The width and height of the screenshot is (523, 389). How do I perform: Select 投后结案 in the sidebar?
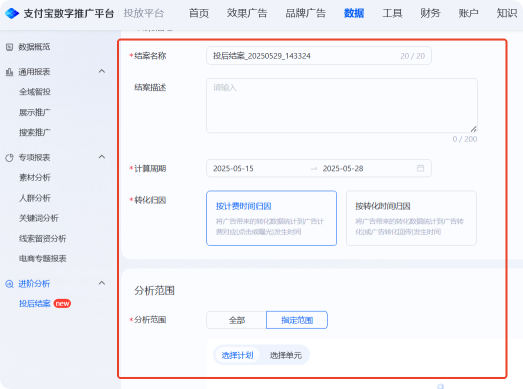pyautogui.click(x=35, y=304)
